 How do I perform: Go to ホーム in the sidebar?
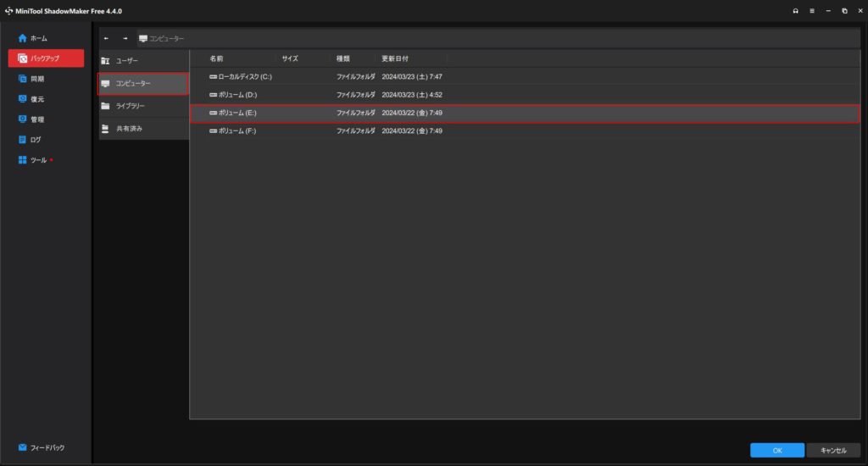click(x=39, y=38)
